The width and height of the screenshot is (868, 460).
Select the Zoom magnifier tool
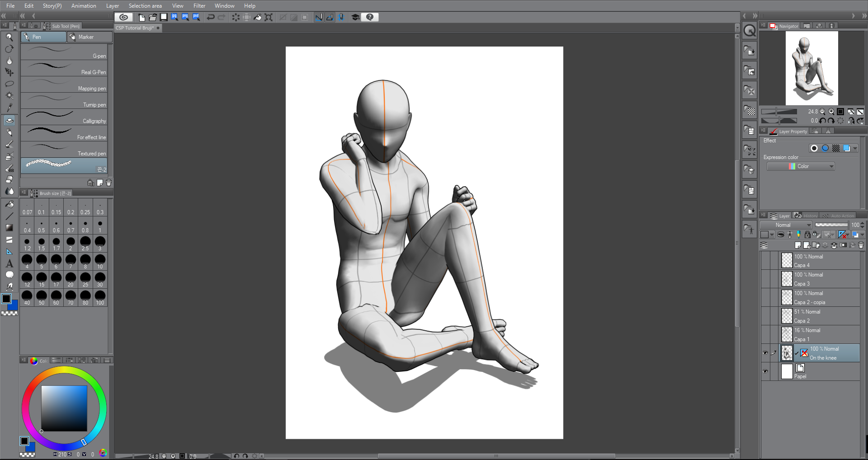[x=9, y=37]
